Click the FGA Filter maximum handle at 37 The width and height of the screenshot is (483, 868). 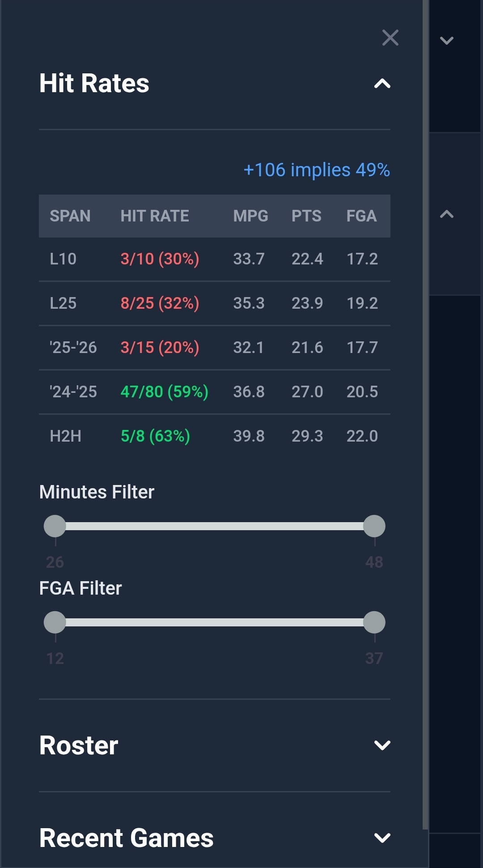(x=374, y=623)
